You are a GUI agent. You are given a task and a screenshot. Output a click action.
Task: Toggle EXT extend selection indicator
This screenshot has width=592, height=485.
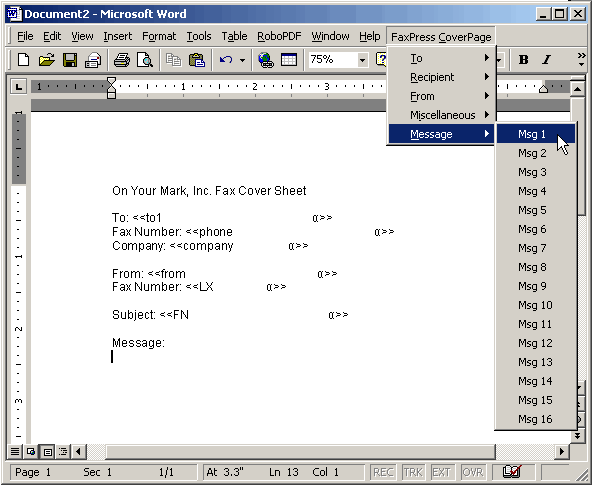click(x=441, y=472)
